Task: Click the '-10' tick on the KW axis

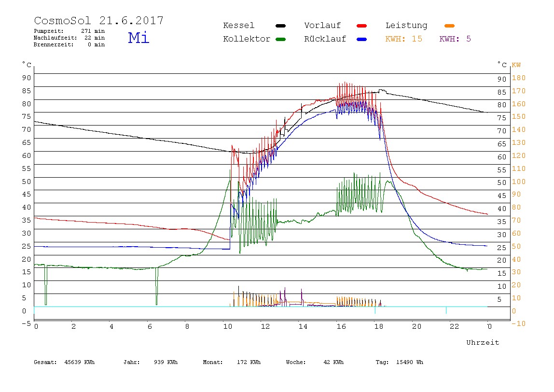Action: [x=518, y=324]
